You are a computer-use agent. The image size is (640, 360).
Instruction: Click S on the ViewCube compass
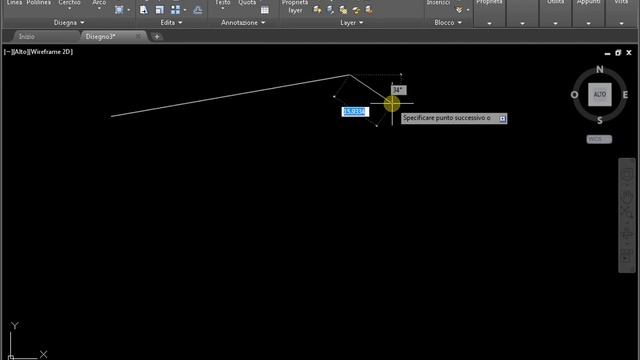600,120
